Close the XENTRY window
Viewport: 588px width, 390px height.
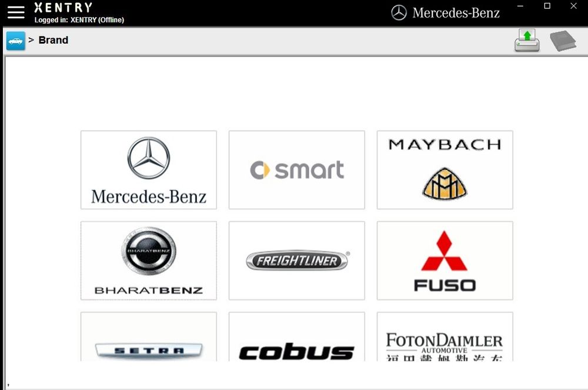coord(573,6)
